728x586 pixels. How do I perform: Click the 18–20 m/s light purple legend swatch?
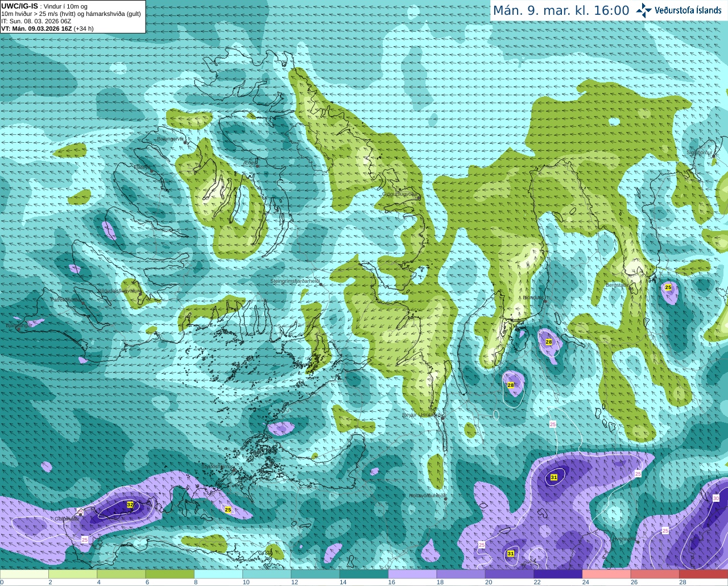pos(461,574)
